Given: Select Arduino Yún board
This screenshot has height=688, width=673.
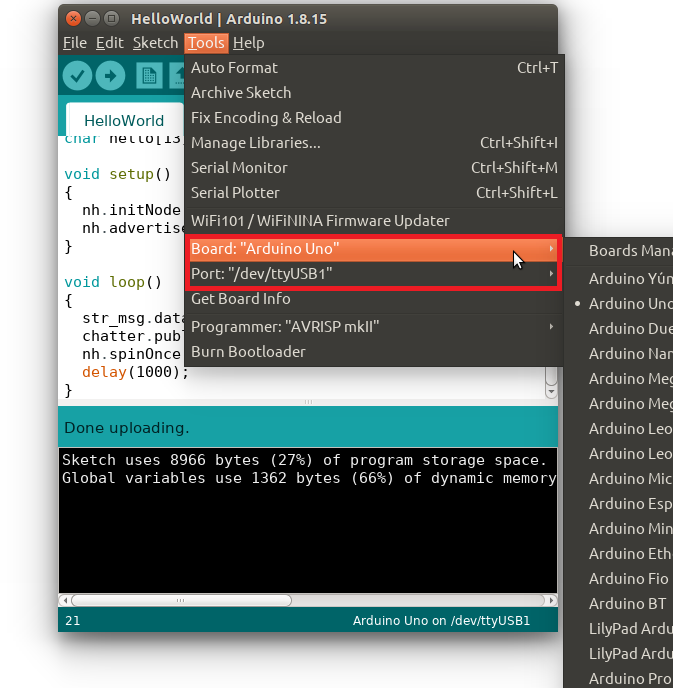Looking at the screenshot, I should [x=619, y=279].
